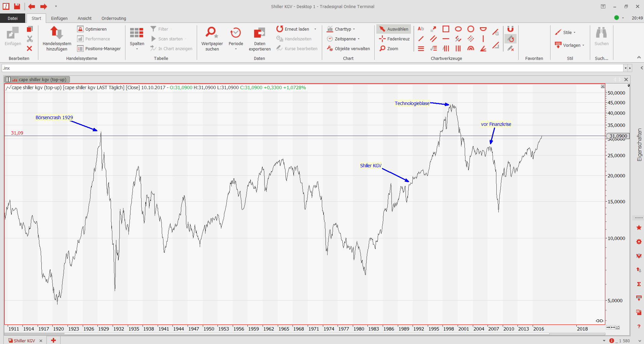Click the Wertpapier suchen icon

pyautogui.click(x=212, y=33)
